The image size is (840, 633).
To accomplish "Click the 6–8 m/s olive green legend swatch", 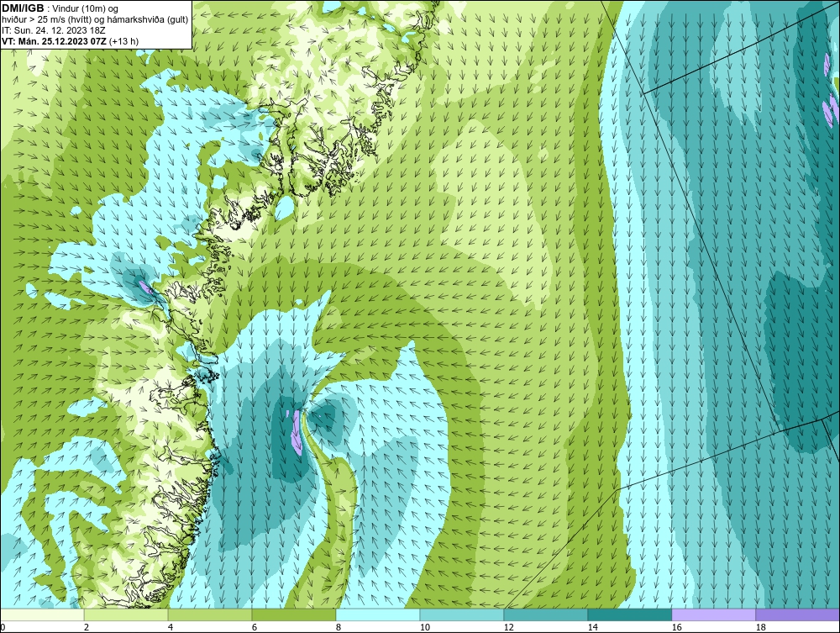I will (294, 615).
